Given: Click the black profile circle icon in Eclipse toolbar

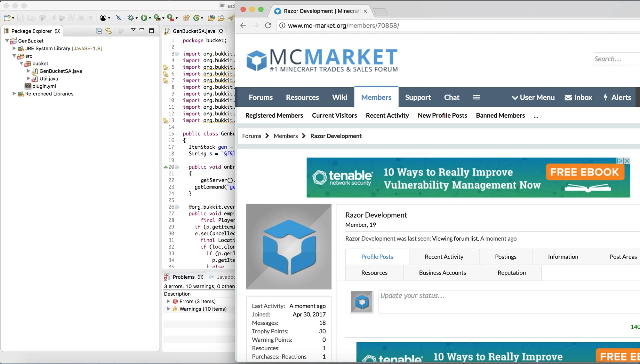Looking at the screenshot, I should (x=103, y=18).
